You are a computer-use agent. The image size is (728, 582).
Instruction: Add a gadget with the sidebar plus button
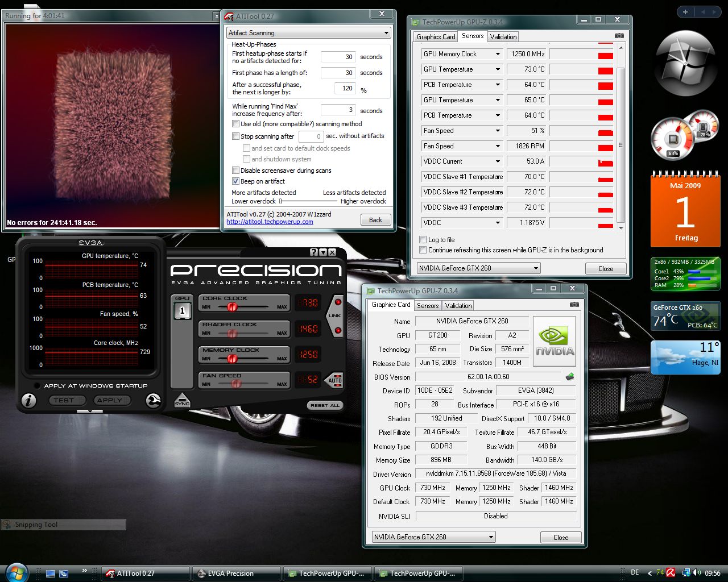685,12
